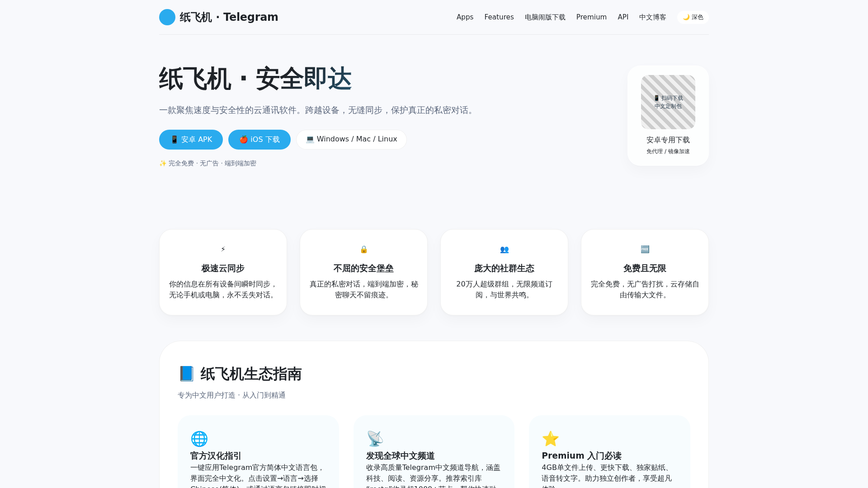Click the satellite dish icon above 发现全球中文频道

pyautogui.click(x=375, y=439)
